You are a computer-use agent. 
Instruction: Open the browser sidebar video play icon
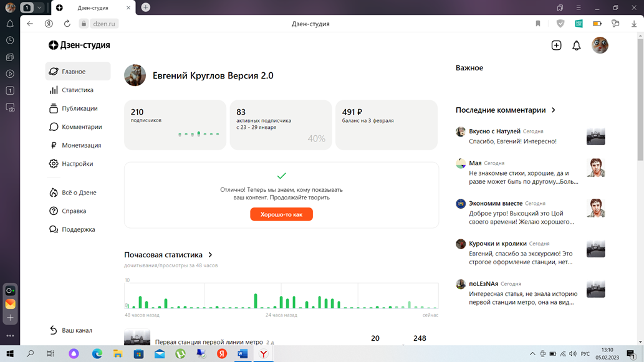pyautogui.click(x=10, y=74)
